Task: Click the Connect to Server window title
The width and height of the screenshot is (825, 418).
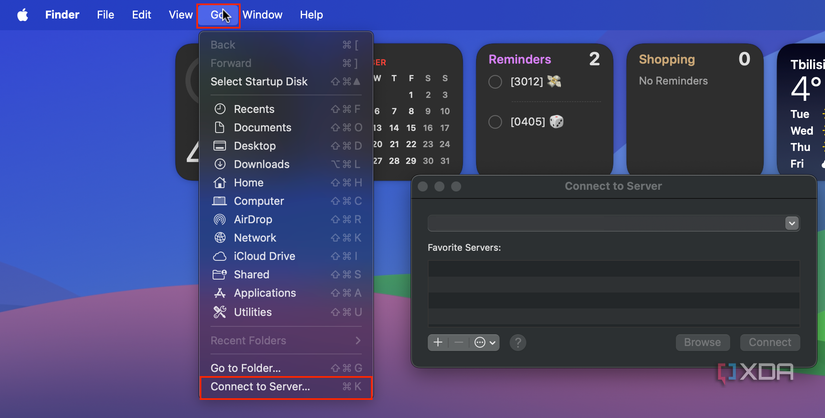Action: [x=613, y=186]
